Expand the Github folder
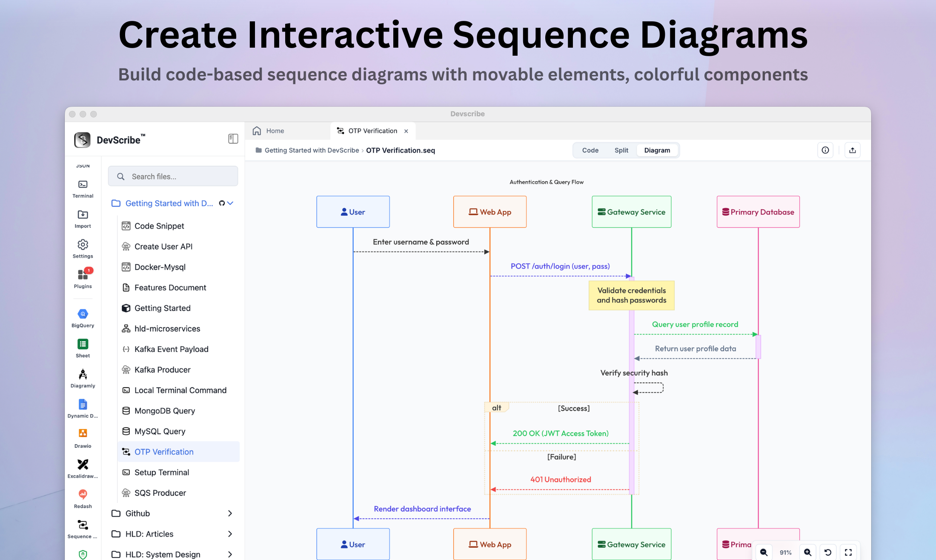936x560 pixels. (230, 514)
